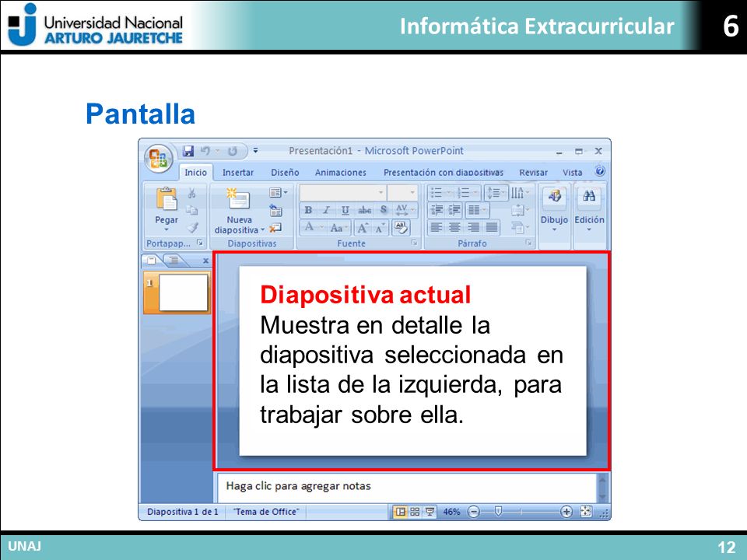Increase font size with large A
The width and height of the screenshot is (747, 560).
click(x=363, y=228)
